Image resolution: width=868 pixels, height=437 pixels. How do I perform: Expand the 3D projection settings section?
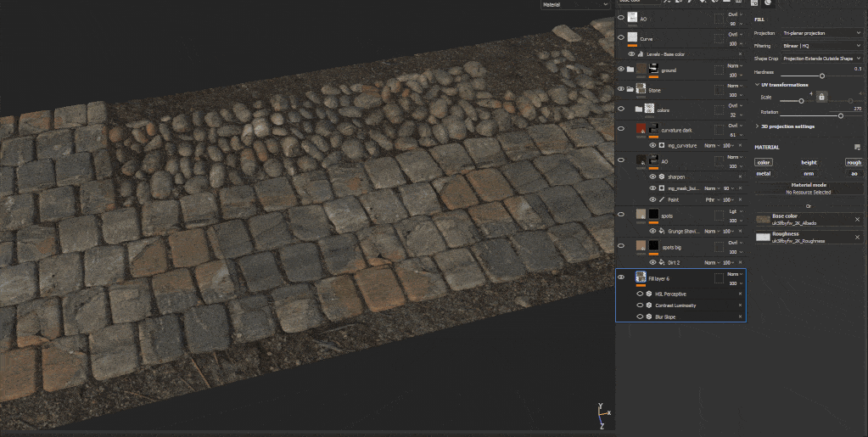757,126
